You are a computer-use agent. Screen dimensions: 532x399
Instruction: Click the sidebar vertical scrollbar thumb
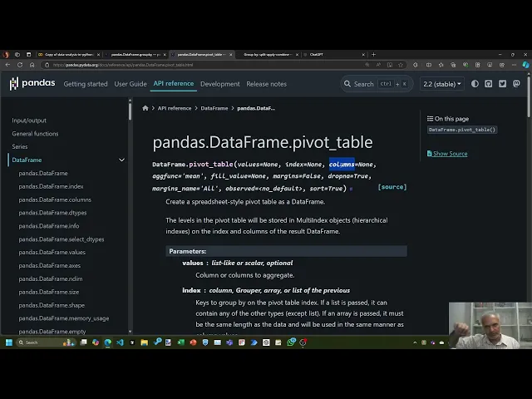(x=130, y=111)
